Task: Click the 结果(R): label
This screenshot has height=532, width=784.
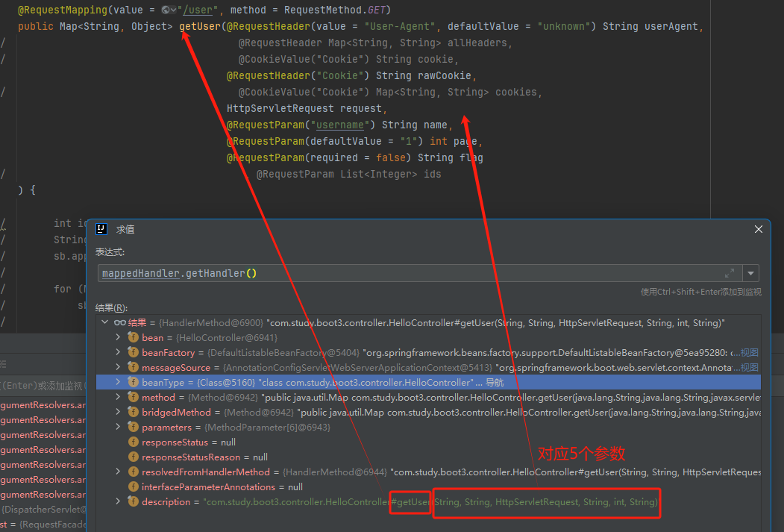Action: 111,307
